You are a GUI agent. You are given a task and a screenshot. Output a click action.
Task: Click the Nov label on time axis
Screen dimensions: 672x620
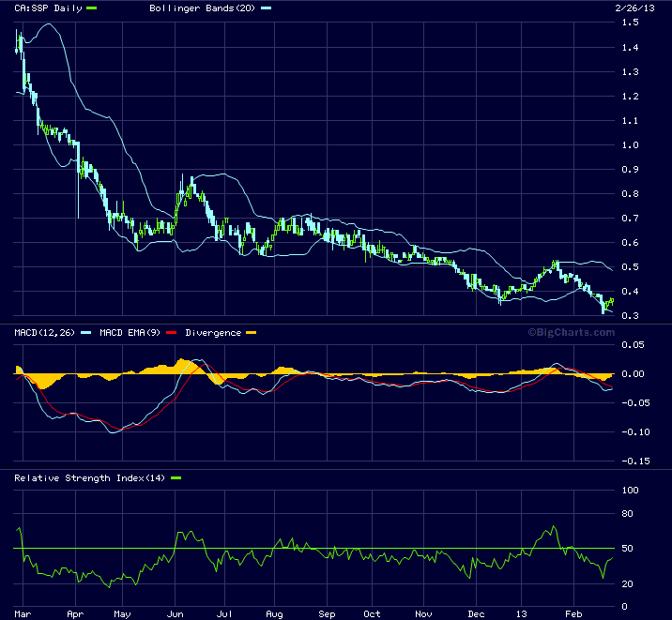pos(423,614)
